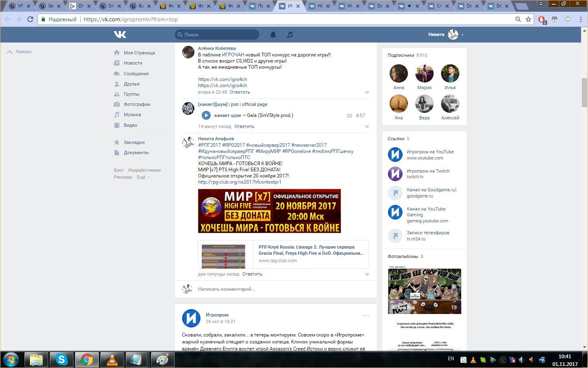
Task: Open 'Видео' in the left menu
Action: 130,125
